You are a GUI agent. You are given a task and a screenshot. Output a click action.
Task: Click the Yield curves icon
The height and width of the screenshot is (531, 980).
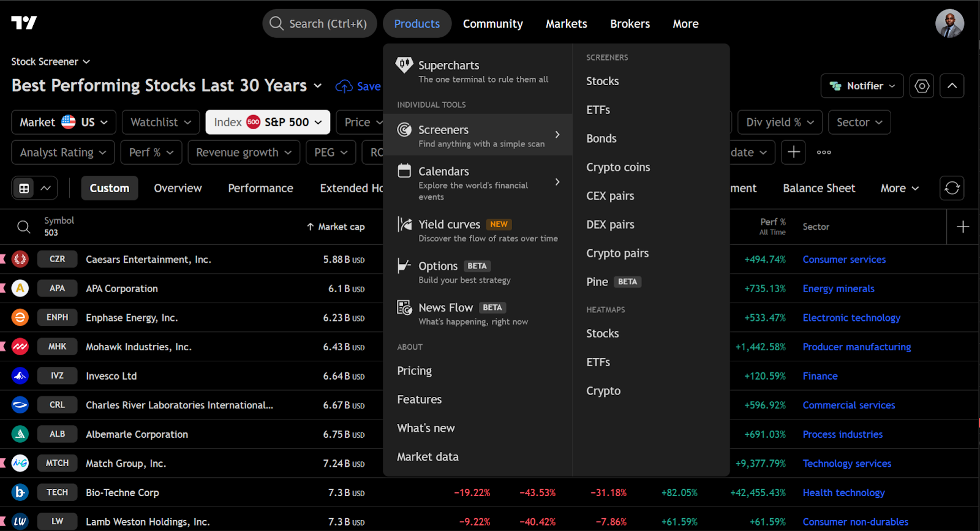[404, 224]
